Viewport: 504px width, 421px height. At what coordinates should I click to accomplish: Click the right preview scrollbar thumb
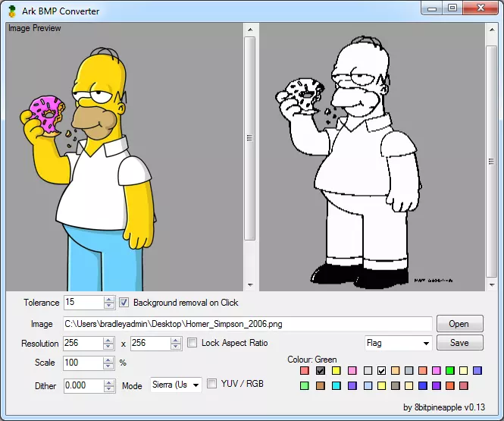tap(491, 162)
